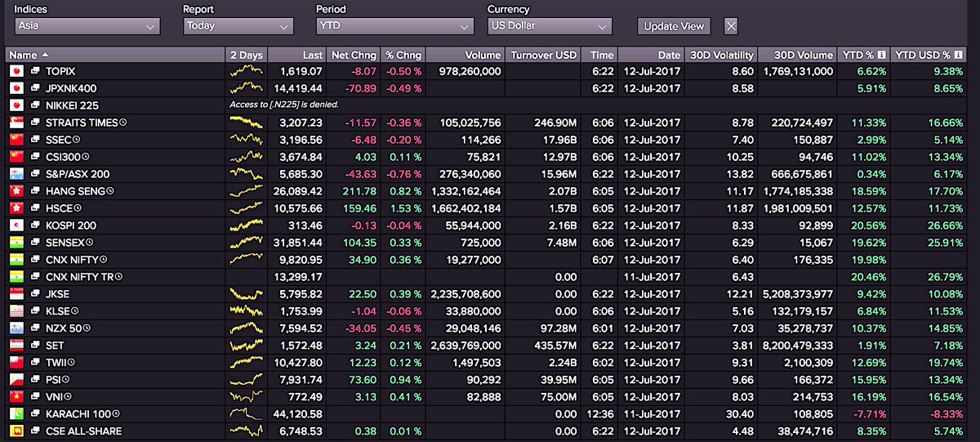Sort by the Net Chng column header

click(354, 55)
